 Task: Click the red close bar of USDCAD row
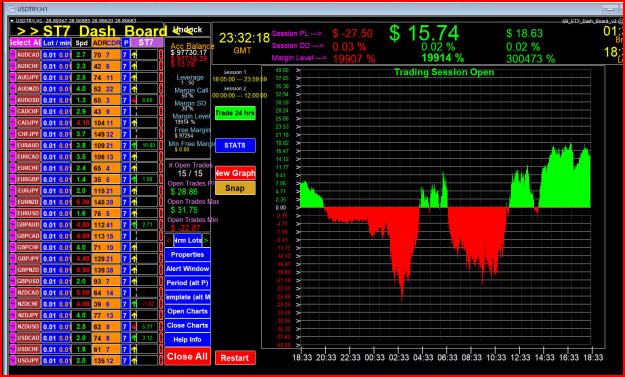tap(161, 338)
